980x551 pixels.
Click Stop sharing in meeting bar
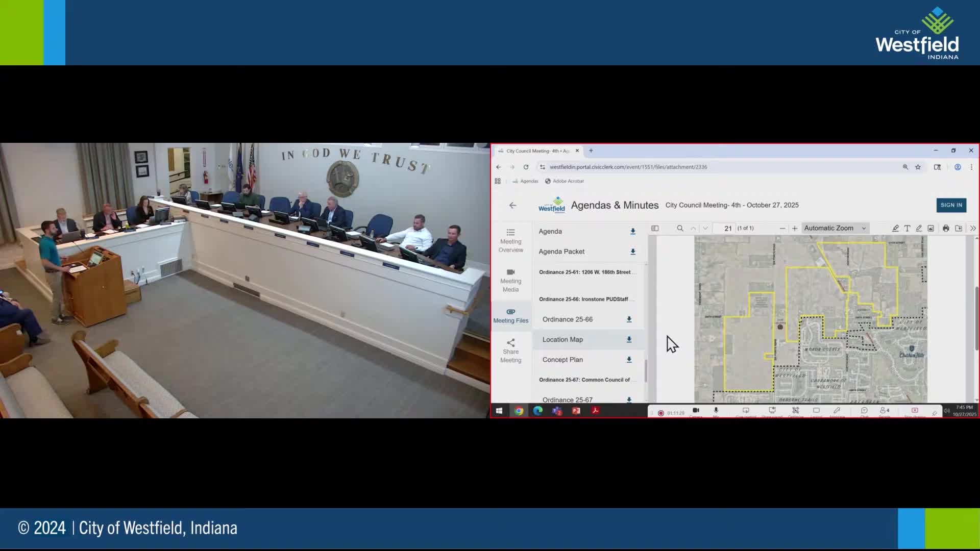pos(915,411)
